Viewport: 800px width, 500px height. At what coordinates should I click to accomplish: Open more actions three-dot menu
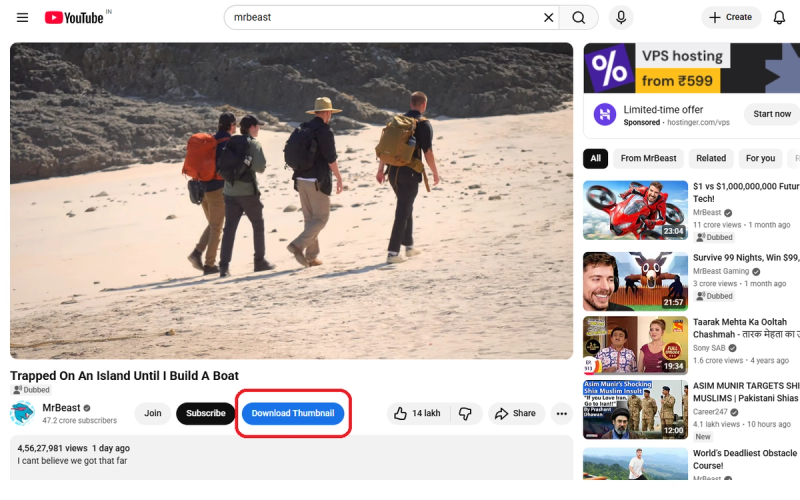pyautogui.click(x=562, y=413)
